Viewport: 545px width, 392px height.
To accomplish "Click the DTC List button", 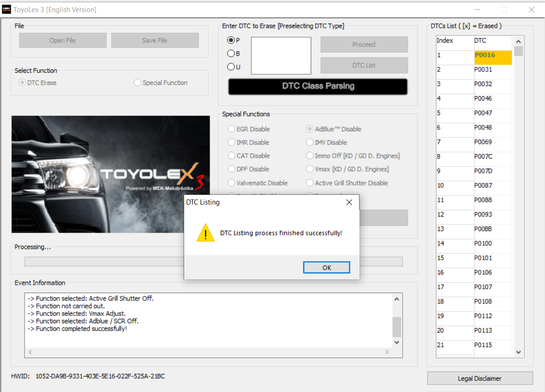I will coord(364,65).
